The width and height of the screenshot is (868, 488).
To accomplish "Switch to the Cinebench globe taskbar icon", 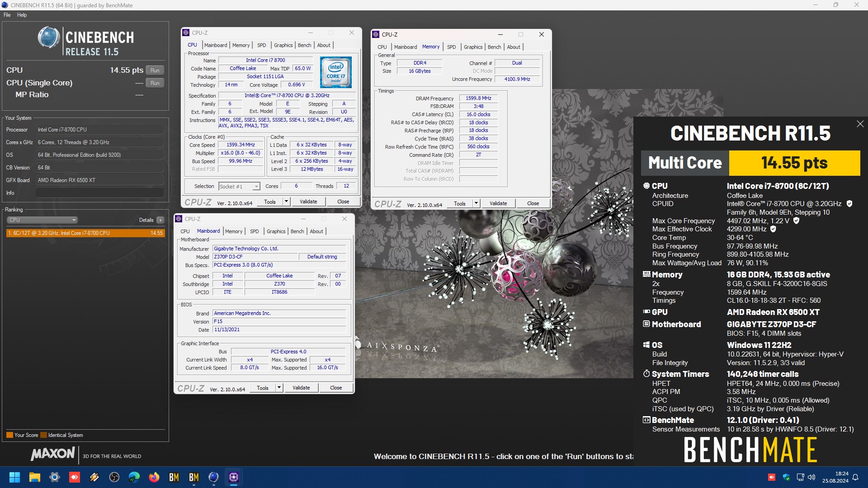I will (x=213, y=477).
